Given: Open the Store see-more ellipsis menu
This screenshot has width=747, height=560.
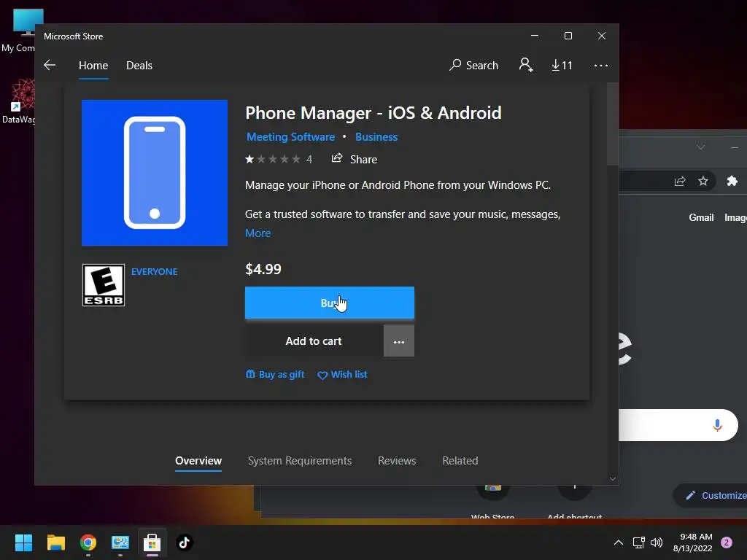Looking at the screenshot, I should [601, 66].
